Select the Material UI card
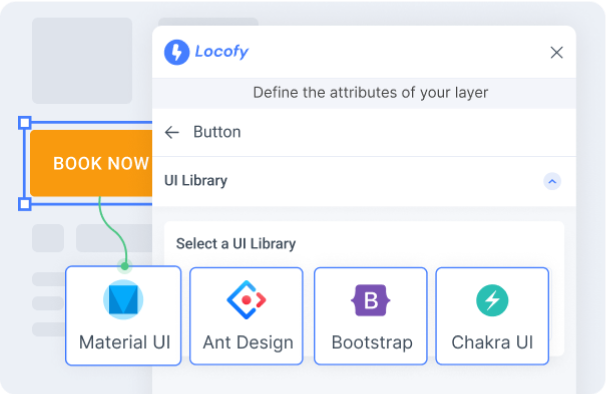Image resolution: width=606 pixels, height=394 pixels. (123, 316)
